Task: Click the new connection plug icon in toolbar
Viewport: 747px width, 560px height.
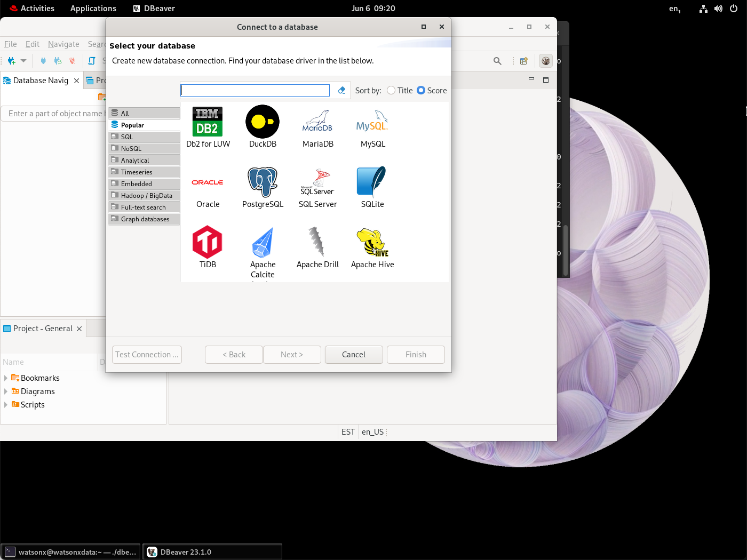Action: (x=11, y=61)
